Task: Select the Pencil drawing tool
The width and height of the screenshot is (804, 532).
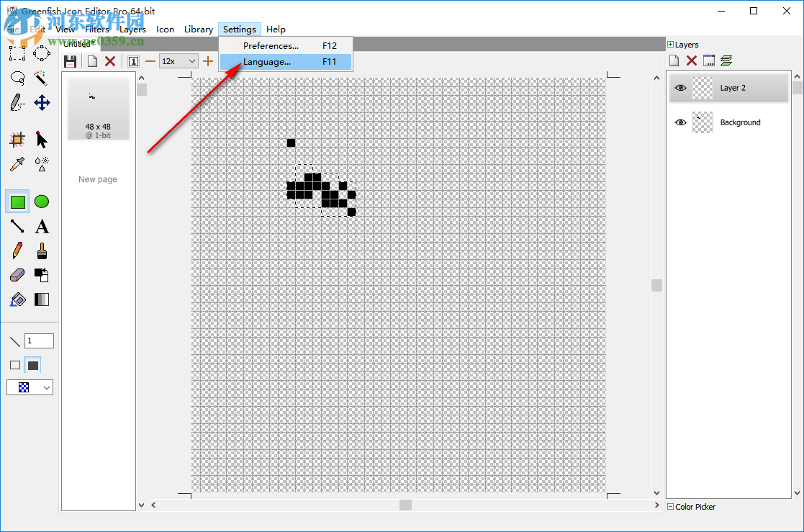Action: (x=17, y=251)
